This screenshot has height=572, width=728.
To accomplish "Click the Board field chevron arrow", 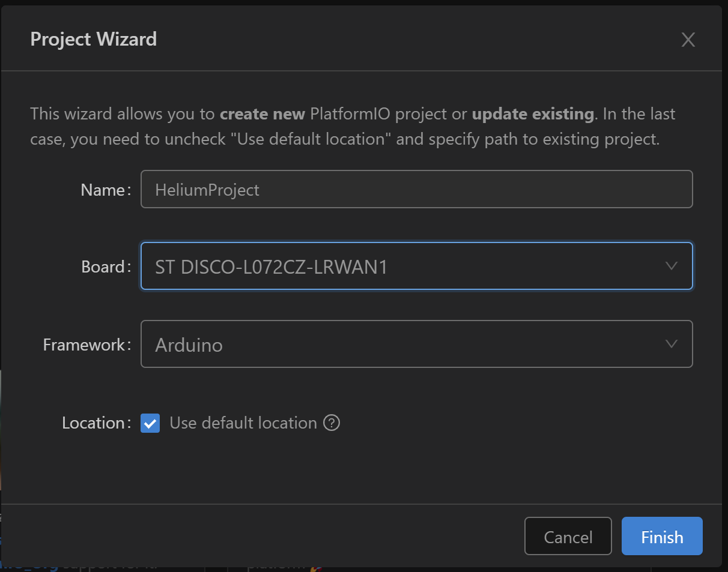I will tap(672, 266).
